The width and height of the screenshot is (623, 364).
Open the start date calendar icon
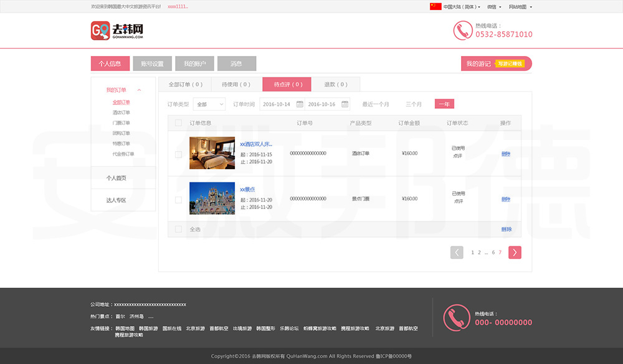(x=300, y=105)
